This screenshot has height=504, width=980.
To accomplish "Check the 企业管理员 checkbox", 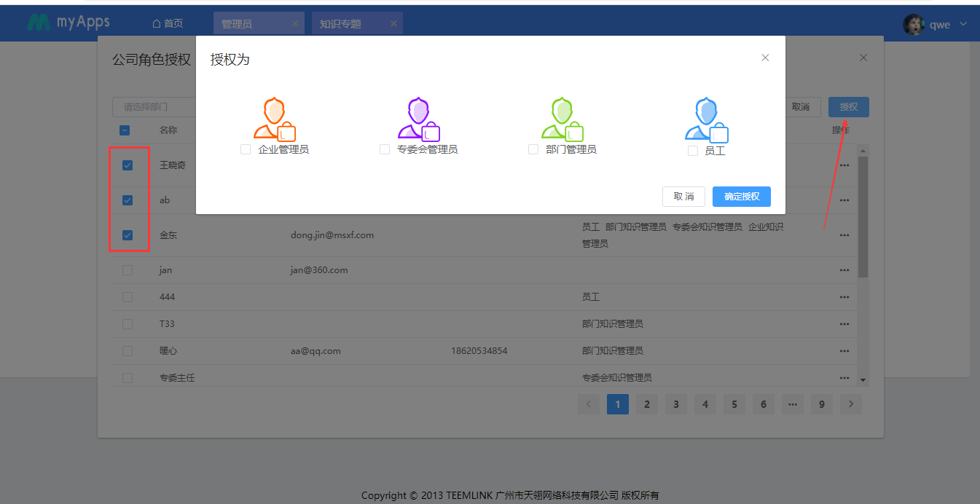I will [x=246, y=149].
